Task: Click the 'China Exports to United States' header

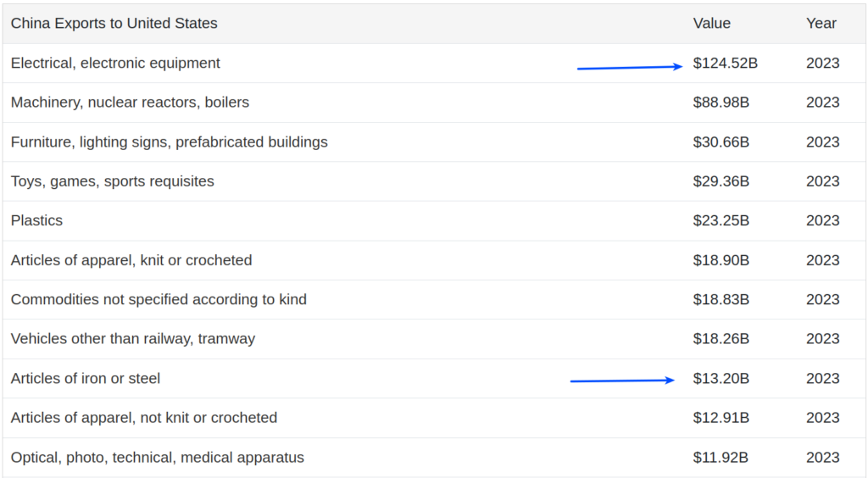Action: tap(114, 24)
